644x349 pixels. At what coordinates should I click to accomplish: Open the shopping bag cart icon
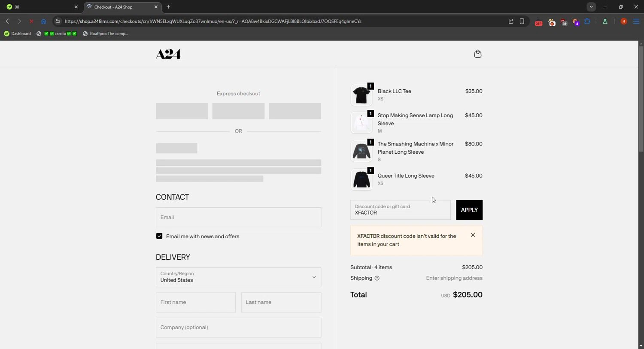pos(478,54)
